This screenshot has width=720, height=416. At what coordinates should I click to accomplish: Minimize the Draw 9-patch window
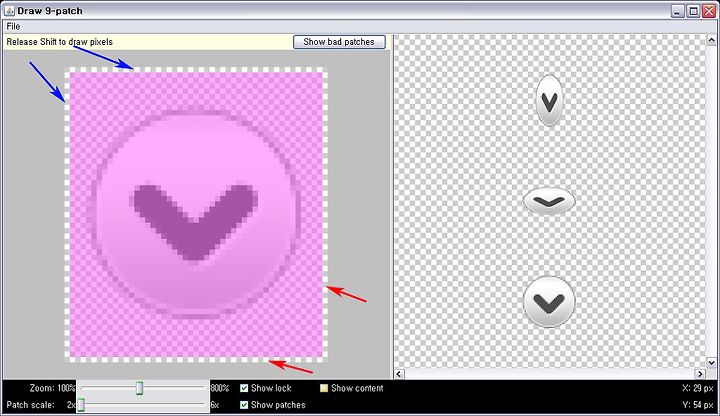[x=678, y=11]
